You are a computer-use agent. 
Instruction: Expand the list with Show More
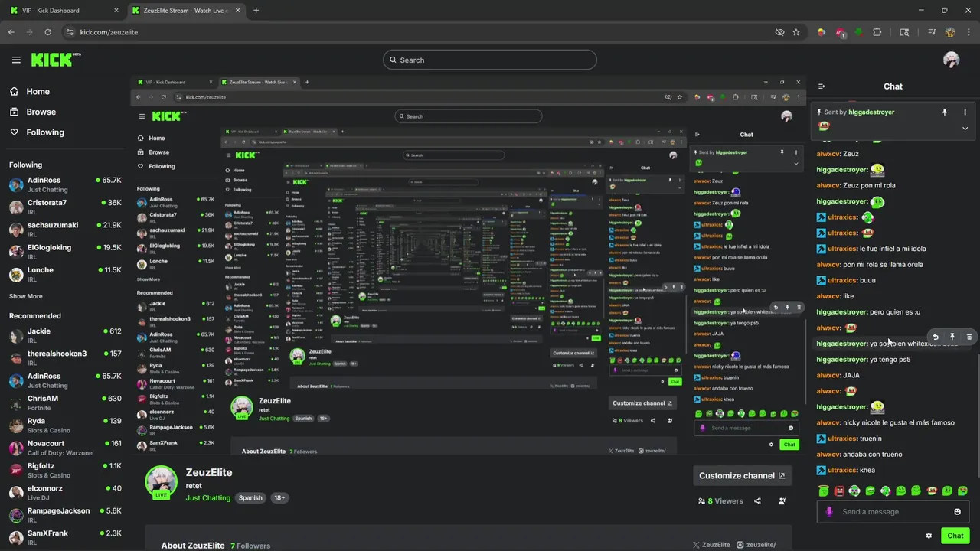[26, 296]
